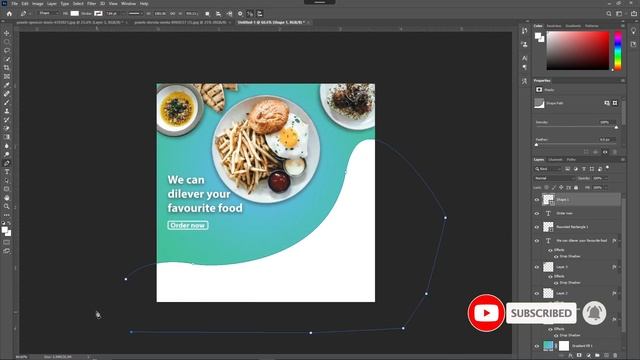This screenshot has width=640, height=360.
Task: Switch to the Gradients tab
Action: point(573,26)
